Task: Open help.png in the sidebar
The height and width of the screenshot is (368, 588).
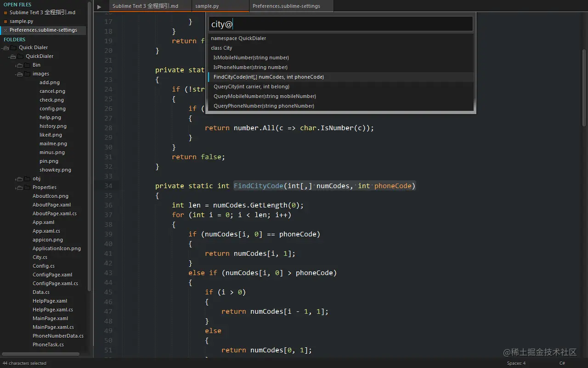Action: coord(50,117)
